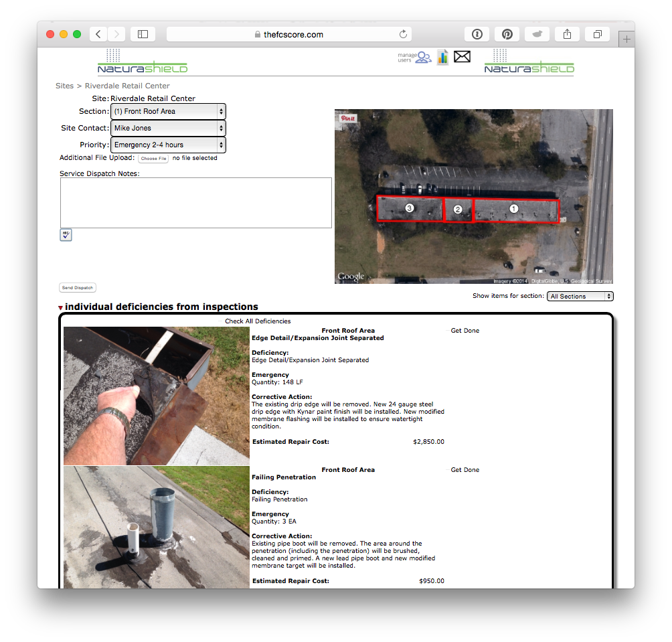
Task: Toggle the Safari sidebar icon
Action: pyautogui.click(x=143, y=34)
